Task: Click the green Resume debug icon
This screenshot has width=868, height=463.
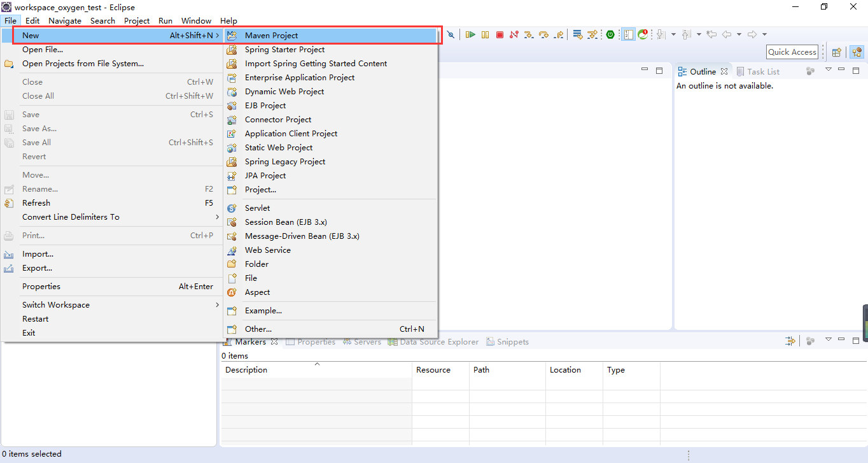Action: [470, 34]
